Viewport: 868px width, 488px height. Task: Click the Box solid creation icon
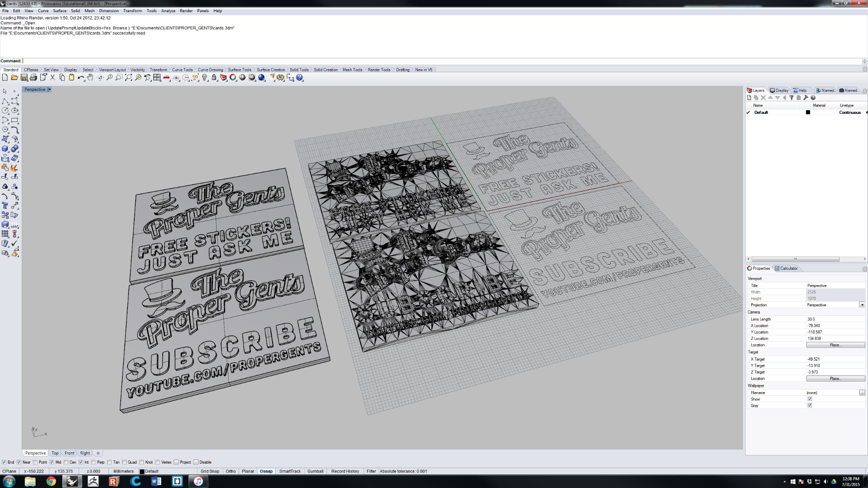click(x=5, y=149)
